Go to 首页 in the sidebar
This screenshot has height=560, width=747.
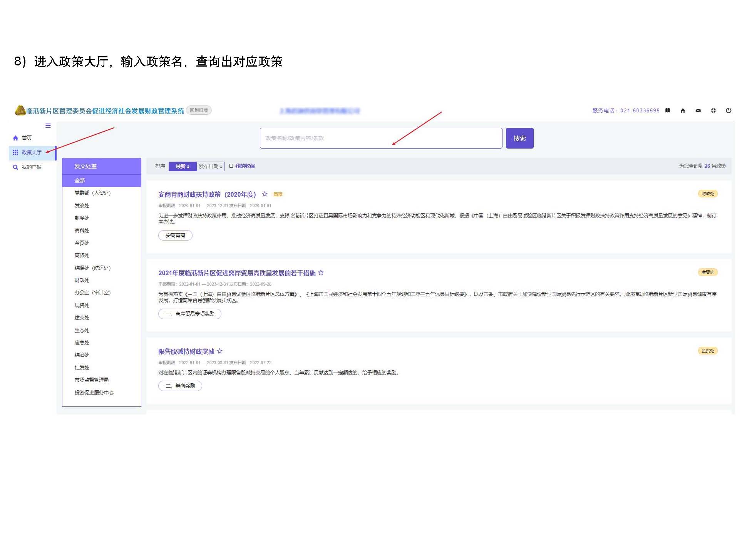pyautogui.click(x=27, y=138)
